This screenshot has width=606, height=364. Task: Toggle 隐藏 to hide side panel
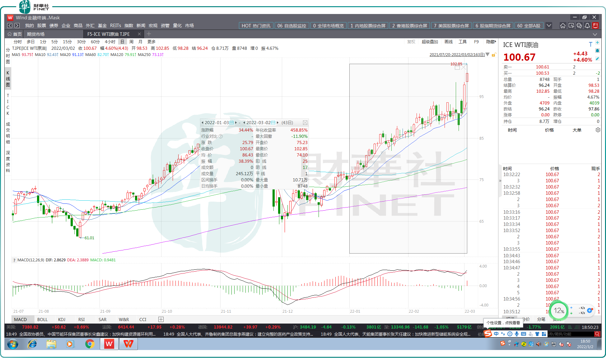(491, 42)
